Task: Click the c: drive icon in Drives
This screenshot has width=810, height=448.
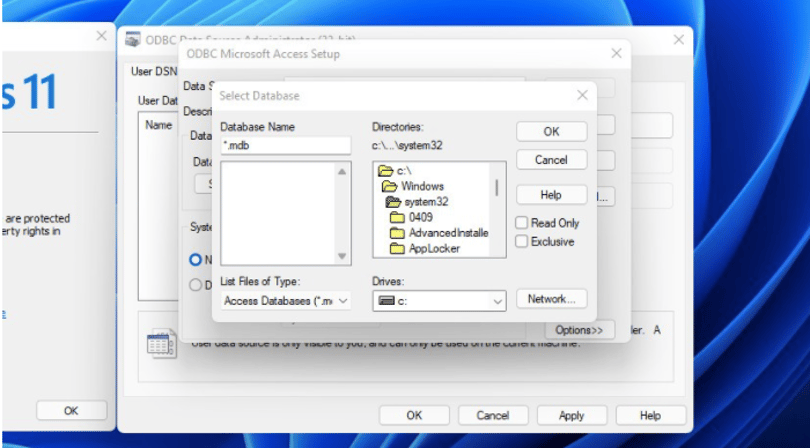Action: [386, 301]
